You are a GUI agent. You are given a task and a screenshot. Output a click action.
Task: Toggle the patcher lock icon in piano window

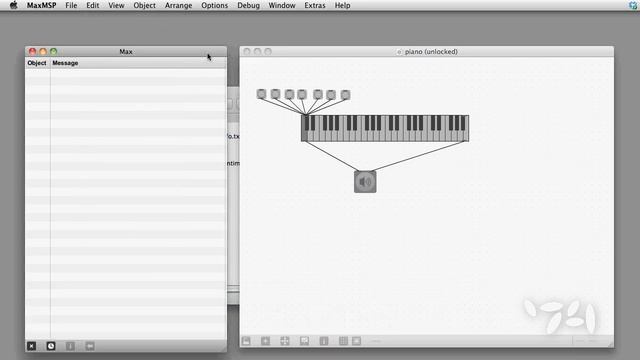[246, 341]
